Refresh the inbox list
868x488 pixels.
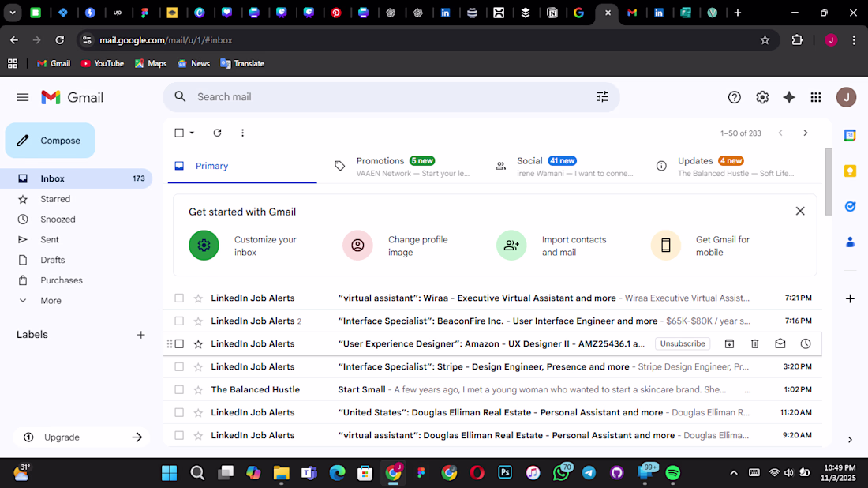pyautogui.click(x=217, y=133)
